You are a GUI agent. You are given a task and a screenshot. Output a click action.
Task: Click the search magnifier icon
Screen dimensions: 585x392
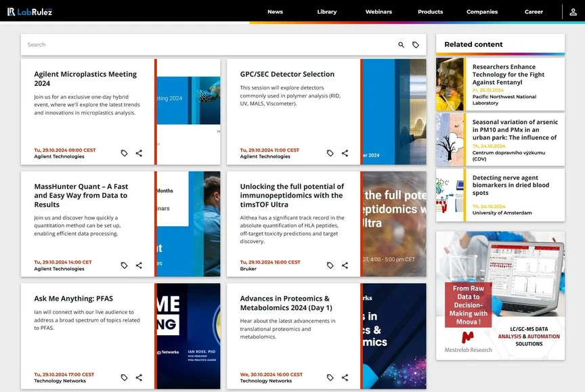(401, 45)
